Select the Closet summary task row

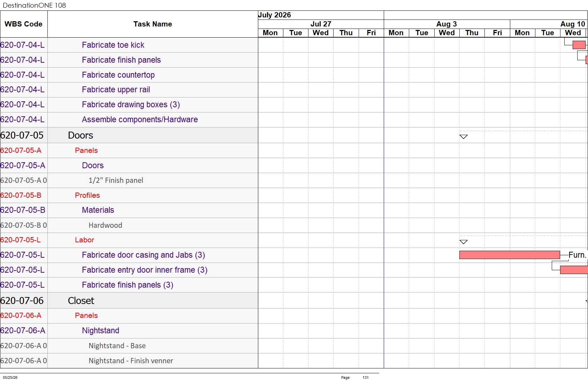pos(129,301)
